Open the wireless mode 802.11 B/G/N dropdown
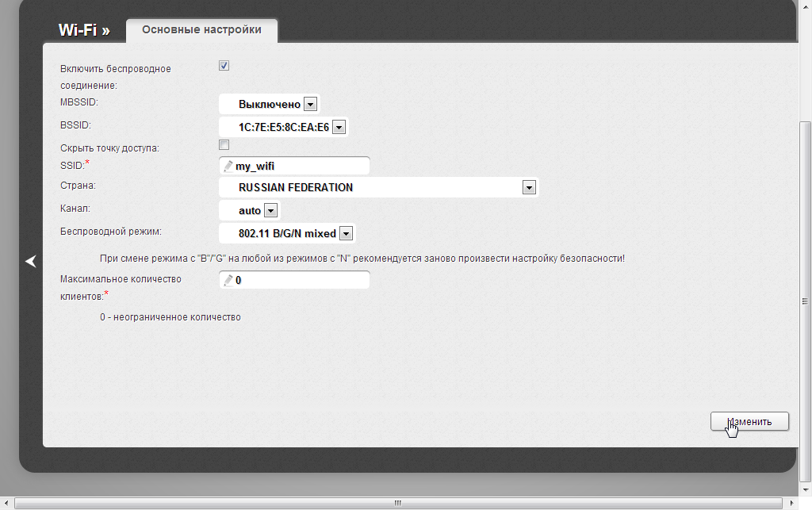 coord(287,233)
